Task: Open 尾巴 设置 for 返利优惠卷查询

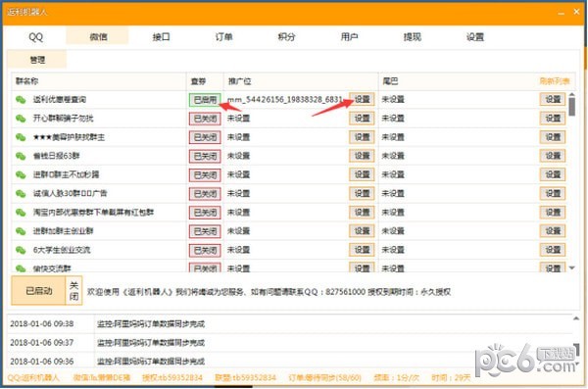Action: (x=553, y=99)
